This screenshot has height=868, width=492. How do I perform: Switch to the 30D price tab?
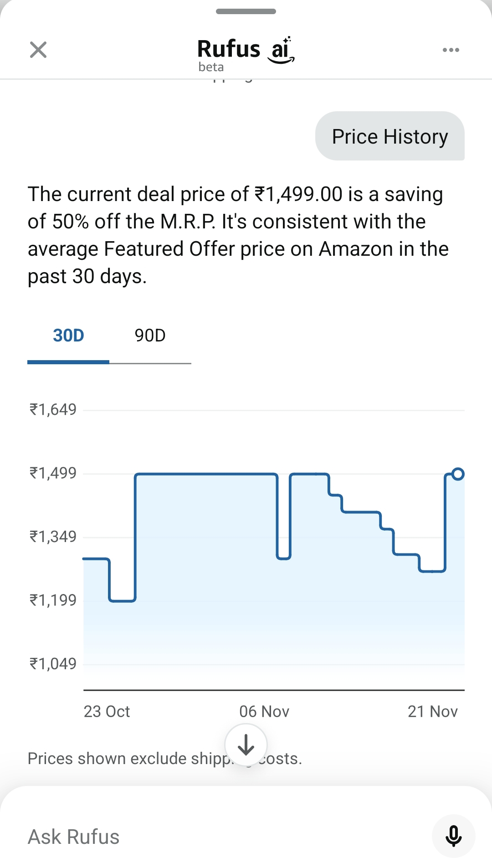(68, 336)
